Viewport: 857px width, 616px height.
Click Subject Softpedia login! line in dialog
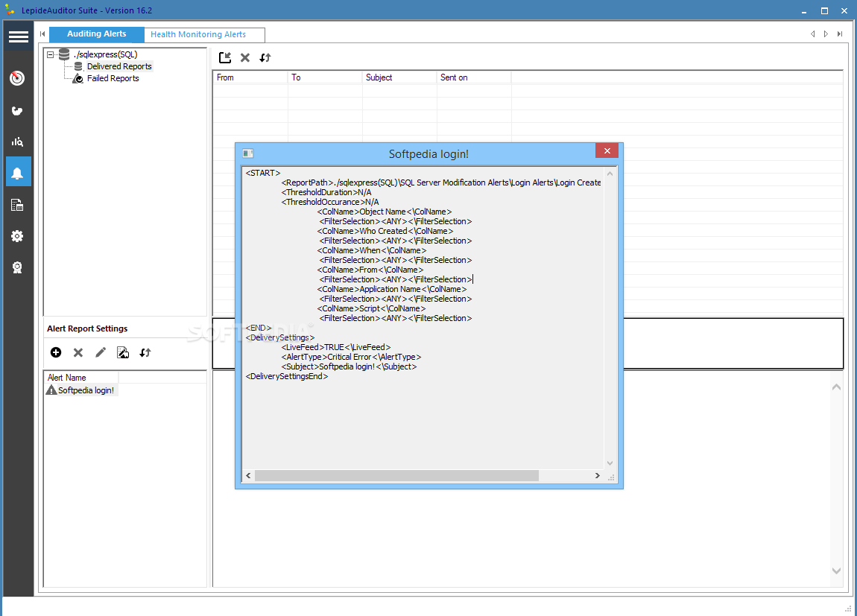pos(349,367)
